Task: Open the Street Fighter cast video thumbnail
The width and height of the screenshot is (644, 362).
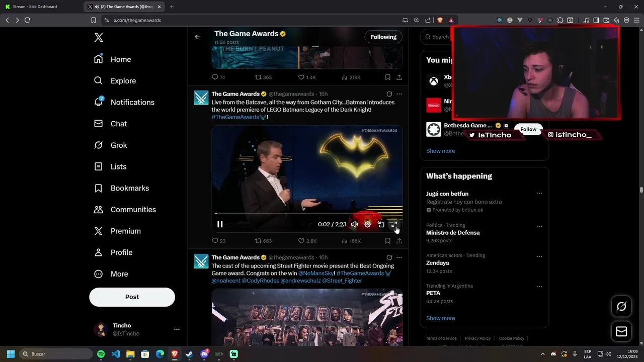Action: [x=307, y=317]
